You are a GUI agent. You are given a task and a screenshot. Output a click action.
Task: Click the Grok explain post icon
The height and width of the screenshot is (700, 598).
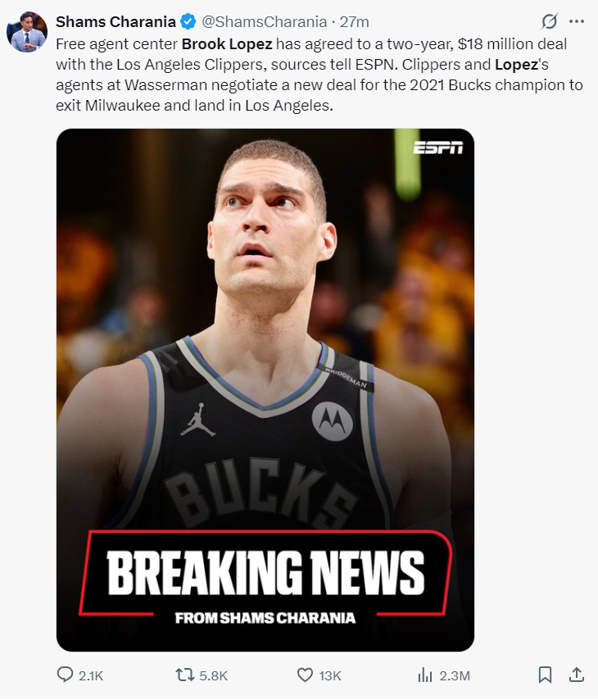[550, 21]
